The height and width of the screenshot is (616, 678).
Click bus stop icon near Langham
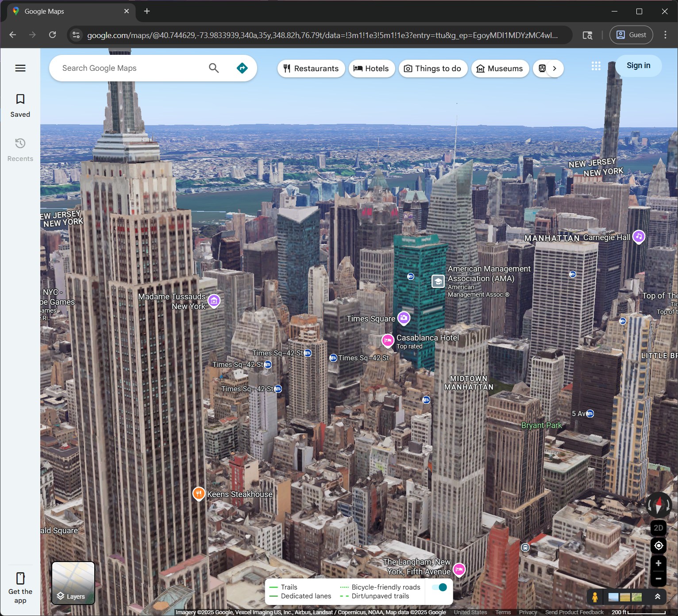click(525, 547)
